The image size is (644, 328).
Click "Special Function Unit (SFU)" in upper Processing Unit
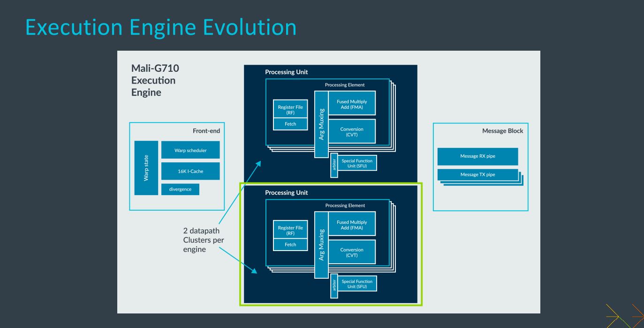pyautogui.click(x=357, y=163)
